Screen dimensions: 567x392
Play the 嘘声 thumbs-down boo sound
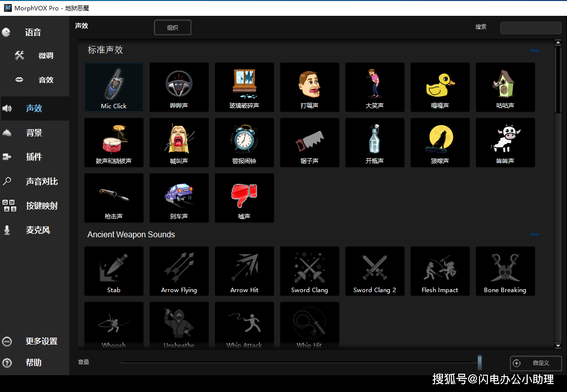[244, 198]
